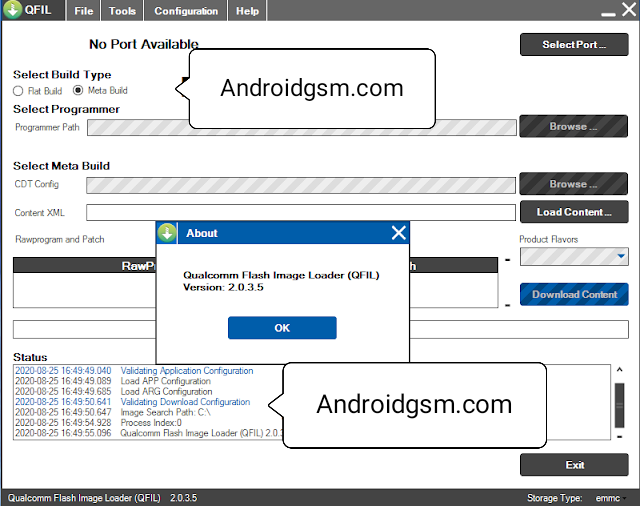Click 'Validating Application Configuration' log line
This screenshot has height=506, width=640.
(187, 371)
